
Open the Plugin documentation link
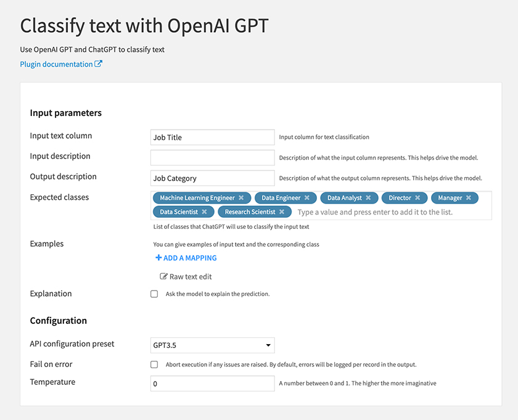click(x=57, y=64)
